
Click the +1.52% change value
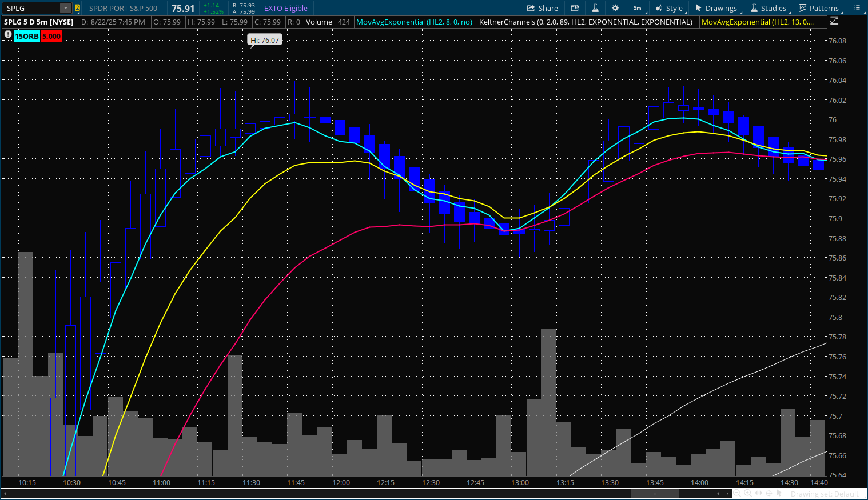click(213, 11)
